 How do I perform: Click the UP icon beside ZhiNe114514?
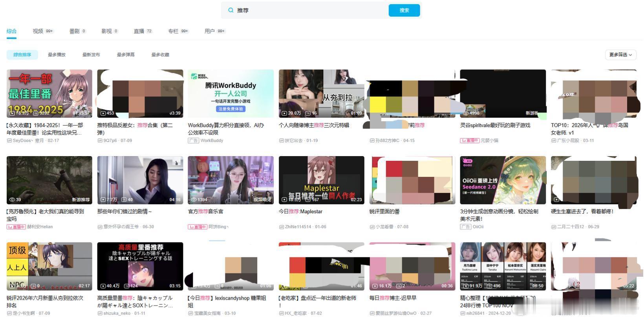[x=282, y=227]
